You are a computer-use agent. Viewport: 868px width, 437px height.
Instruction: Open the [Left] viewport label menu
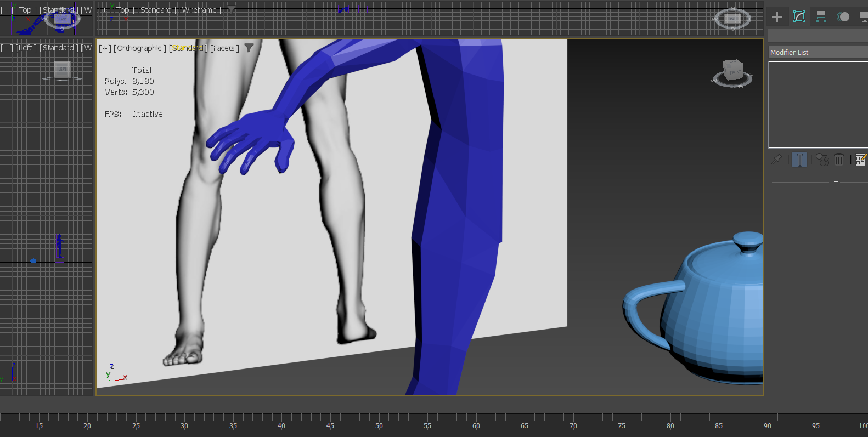coord(26,48)
